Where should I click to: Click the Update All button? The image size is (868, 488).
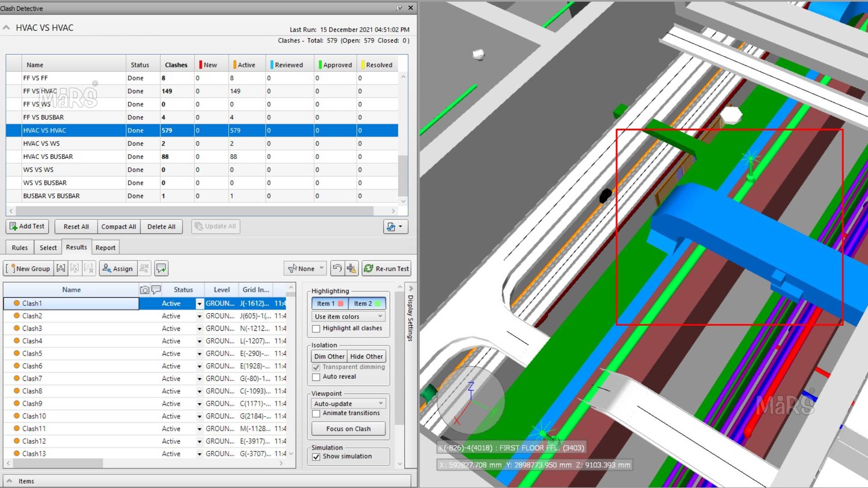(216, 226)
